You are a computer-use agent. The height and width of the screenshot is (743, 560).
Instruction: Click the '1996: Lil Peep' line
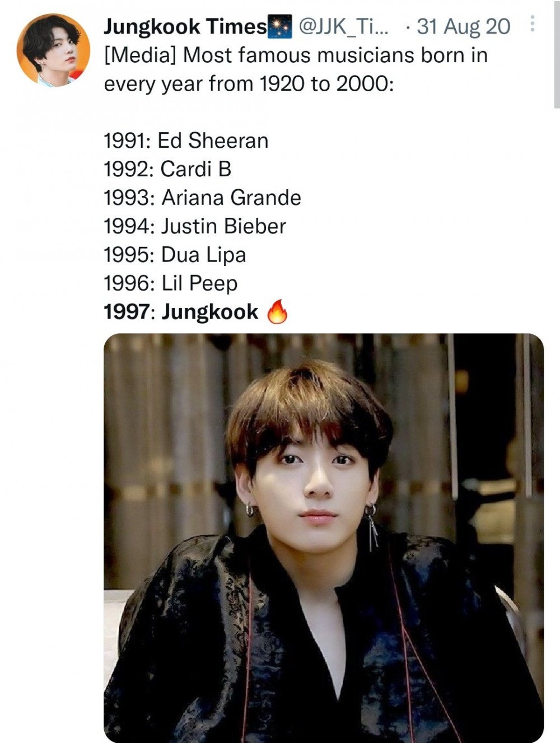point(171,283)
